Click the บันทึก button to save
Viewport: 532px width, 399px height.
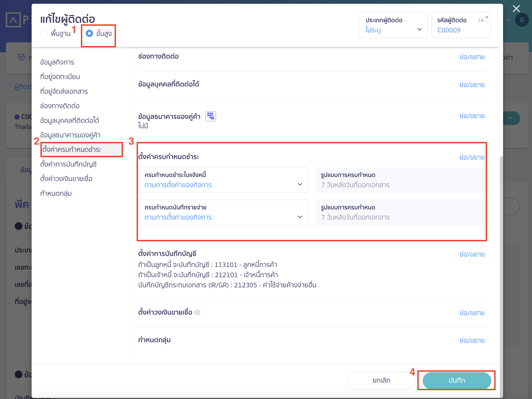pos(456,380)
